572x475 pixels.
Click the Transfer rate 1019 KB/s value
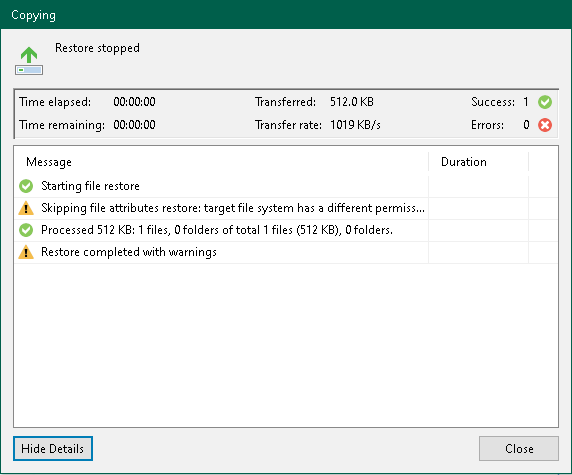click(355, 125)
